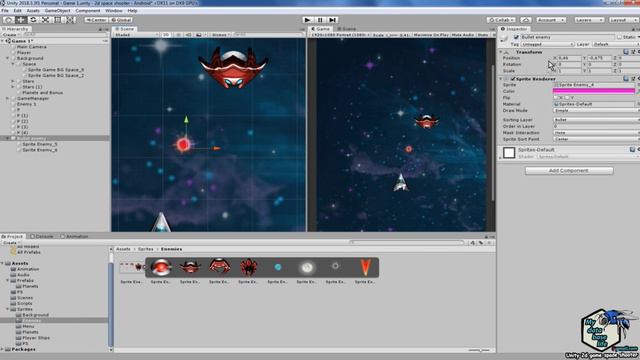Open the Draw Mode dropdown
This screenshot has height=360, width=640.
[596, 111]
